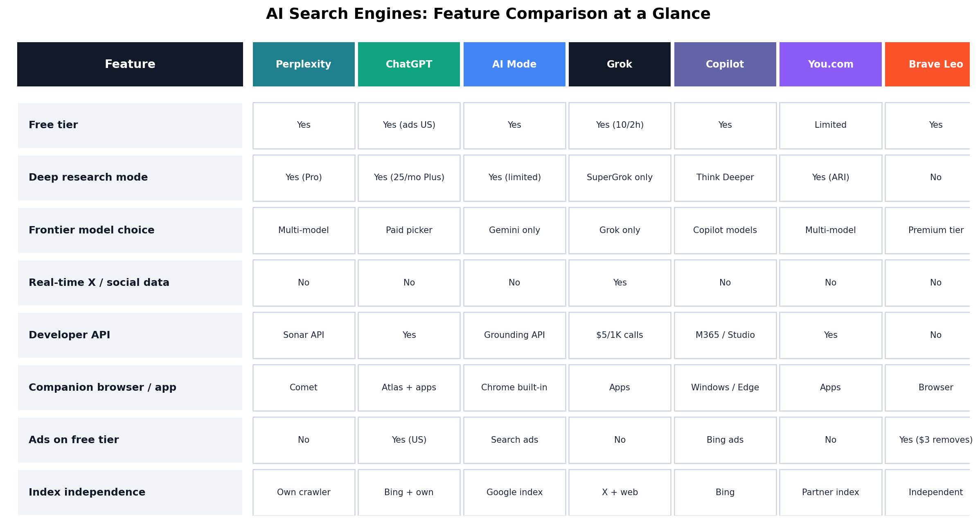Select You.com's 'Multi-model' cell
Screen dimensions: 980x523
tap(831, 230)
